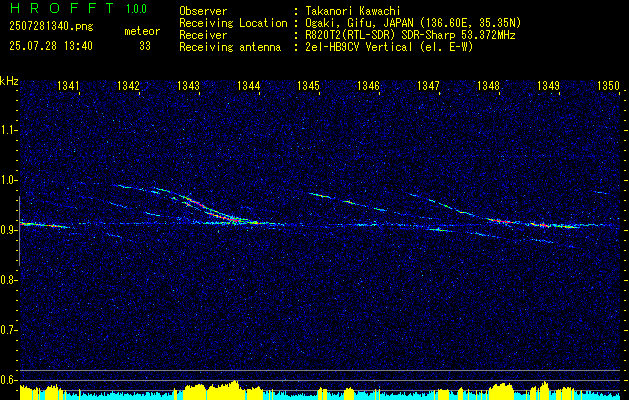Click version number 1.0.0
Viewport: 629px width, 400px height.
pos(136,9)
